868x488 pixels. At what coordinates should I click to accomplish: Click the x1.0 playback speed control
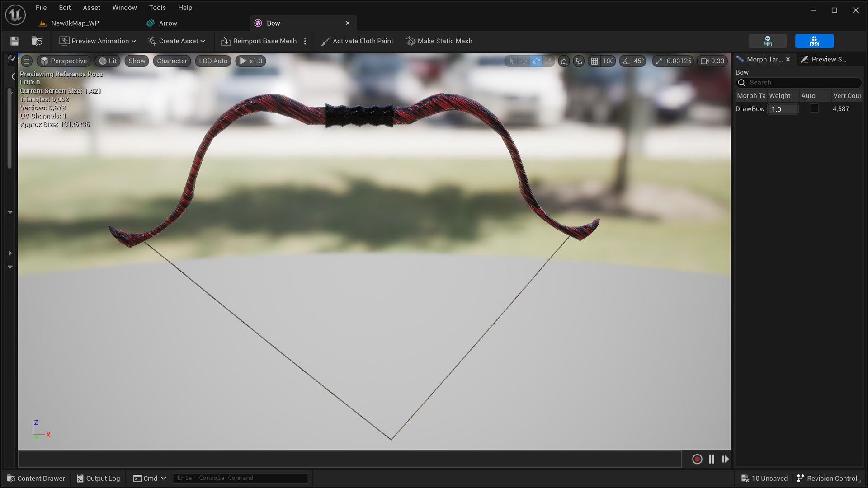point(250,61)
